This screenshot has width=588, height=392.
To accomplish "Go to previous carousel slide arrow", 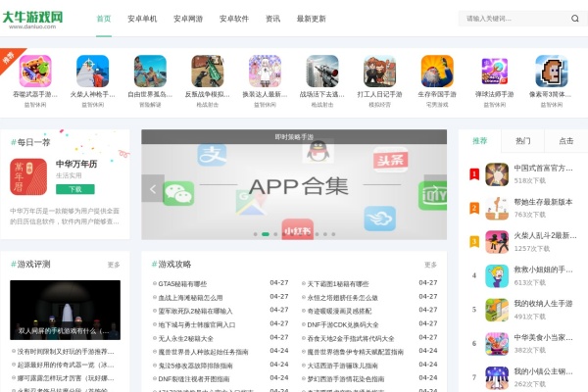I will tap(153, 189).
